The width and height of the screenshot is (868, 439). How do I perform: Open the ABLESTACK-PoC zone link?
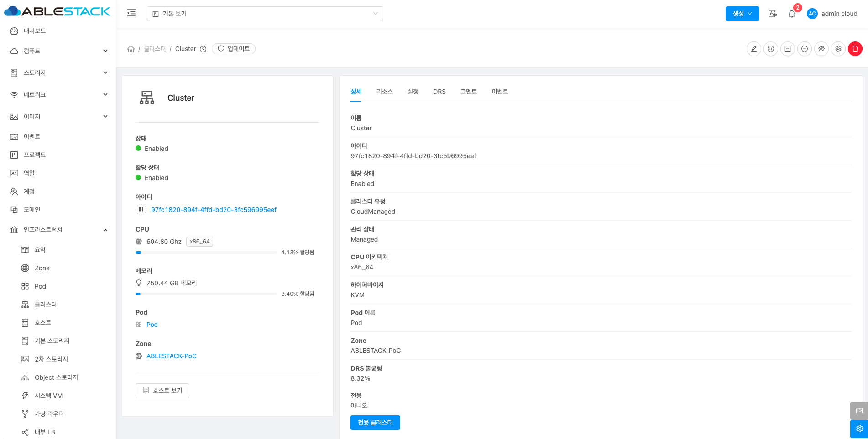point(171,356)
